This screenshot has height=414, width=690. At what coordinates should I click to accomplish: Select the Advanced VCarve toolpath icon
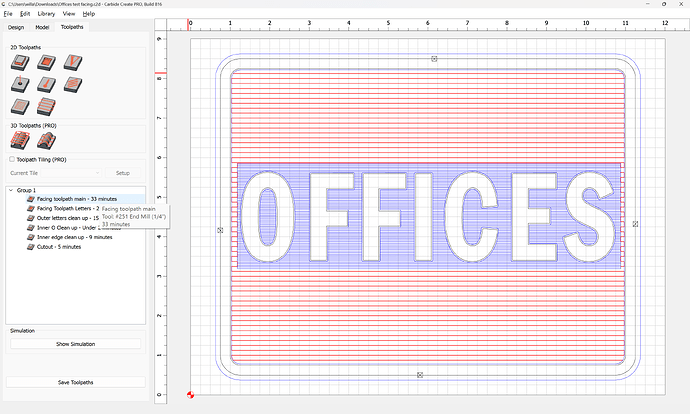(45, 84)
